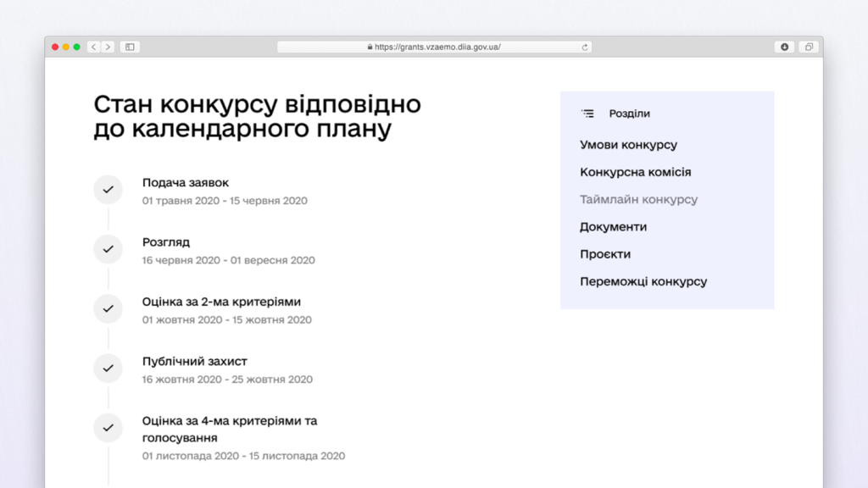Viewport: 868px width, 488px height.
Task: Navigate to the Документи section
Action: point(613,227)
